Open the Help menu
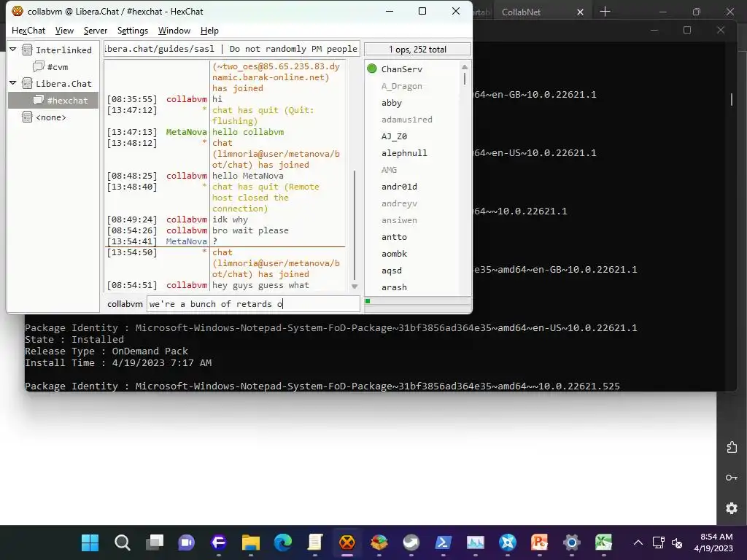The width and height of the screenshot is (747, 560). pos(209,31)
